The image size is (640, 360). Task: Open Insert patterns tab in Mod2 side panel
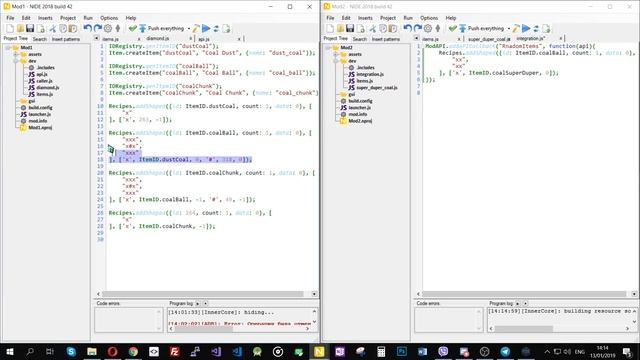coord(386,39)
